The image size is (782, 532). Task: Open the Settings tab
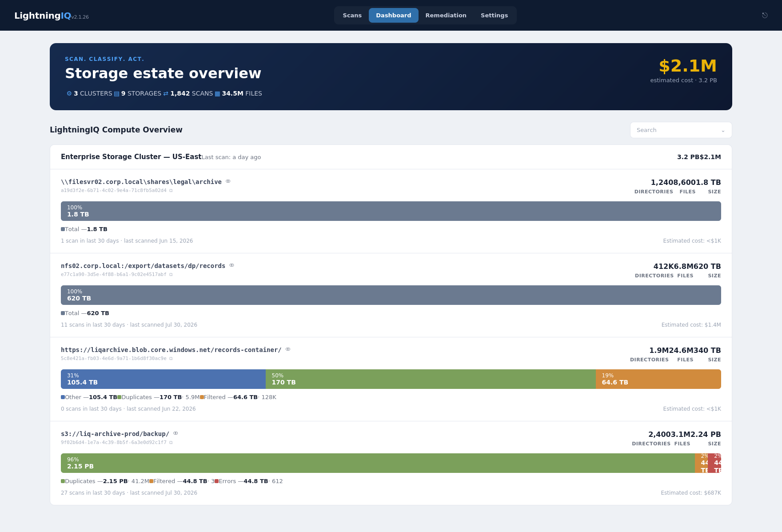[x=495, y=16]
